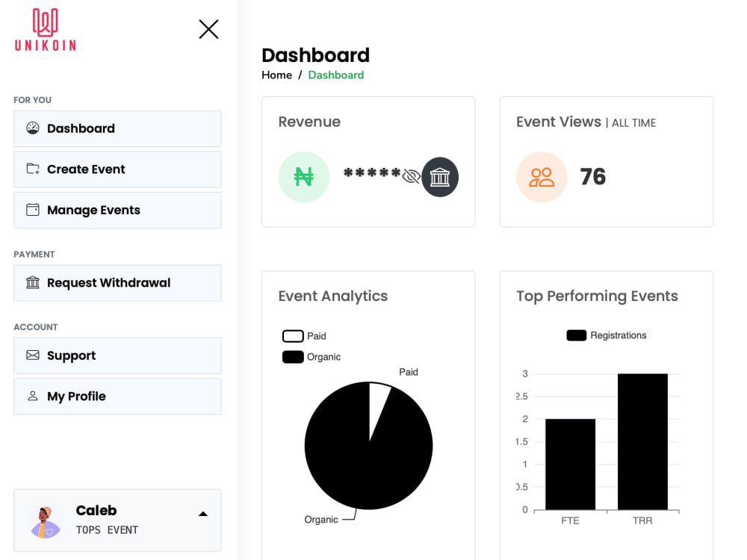This screenshot has width=747, height=560.
Task: Click the dark bank withdrawal button in Revenue
Action: click(x=440, y=177)
